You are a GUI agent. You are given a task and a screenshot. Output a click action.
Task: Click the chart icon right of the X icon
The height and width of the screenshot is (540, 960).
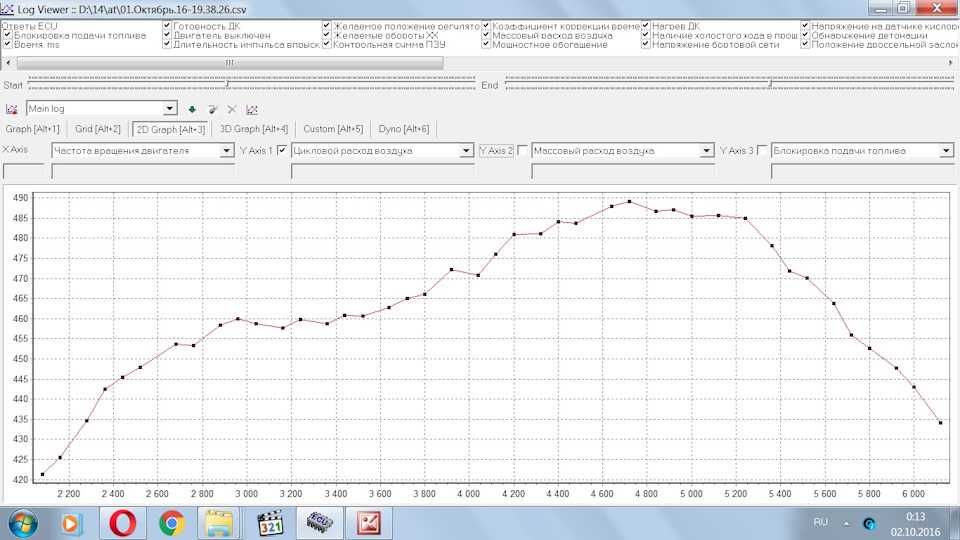pos(252,109)
